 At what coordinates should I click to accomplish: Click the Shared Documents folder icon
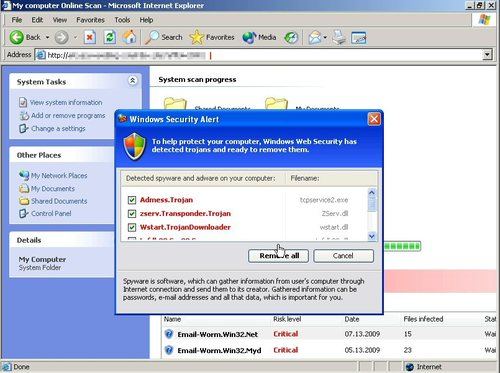175,104
